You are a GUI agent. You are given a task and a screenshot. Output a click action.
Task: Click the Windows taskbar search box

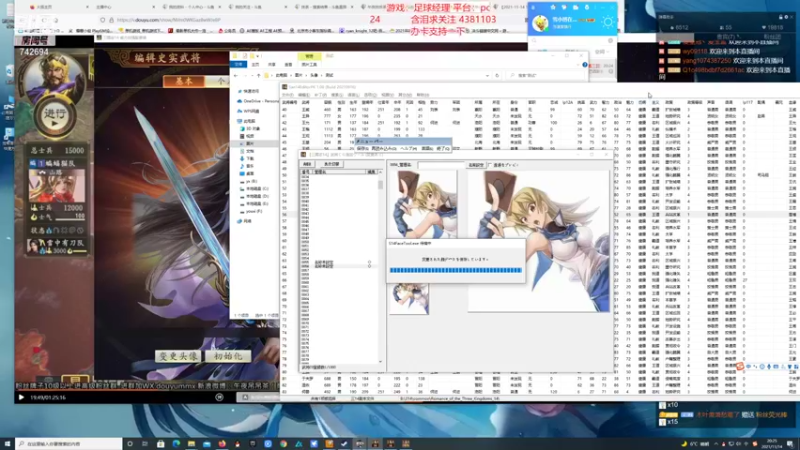click(x=69, y=443)
